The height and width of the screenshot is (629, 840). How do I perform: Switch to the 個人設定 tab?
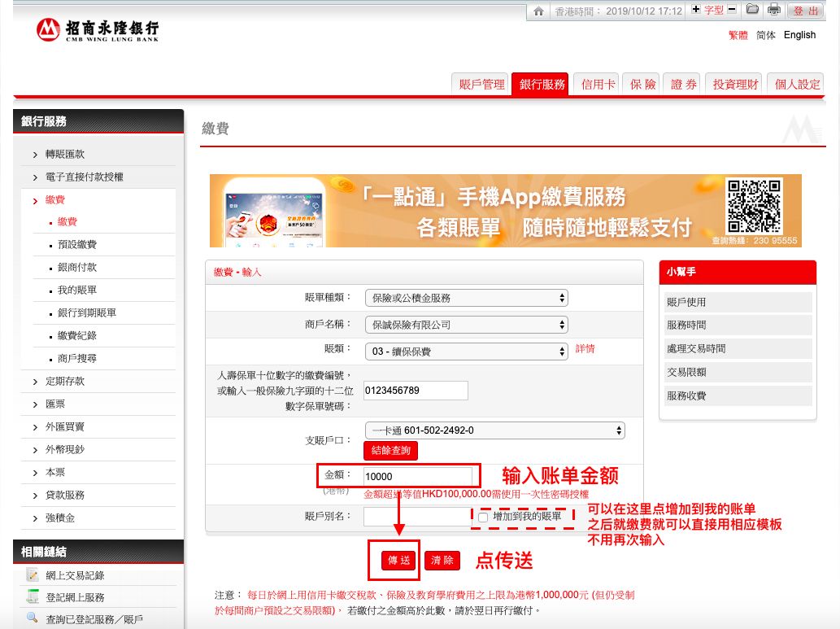pos(796,84)
